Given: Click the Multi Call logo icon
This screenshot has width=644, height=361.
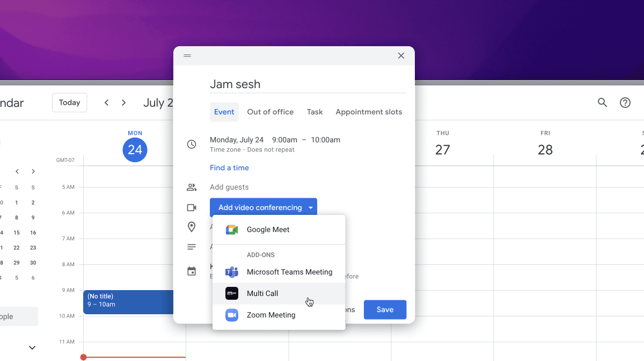Looking at the screenshot, I should click(232, 293).
